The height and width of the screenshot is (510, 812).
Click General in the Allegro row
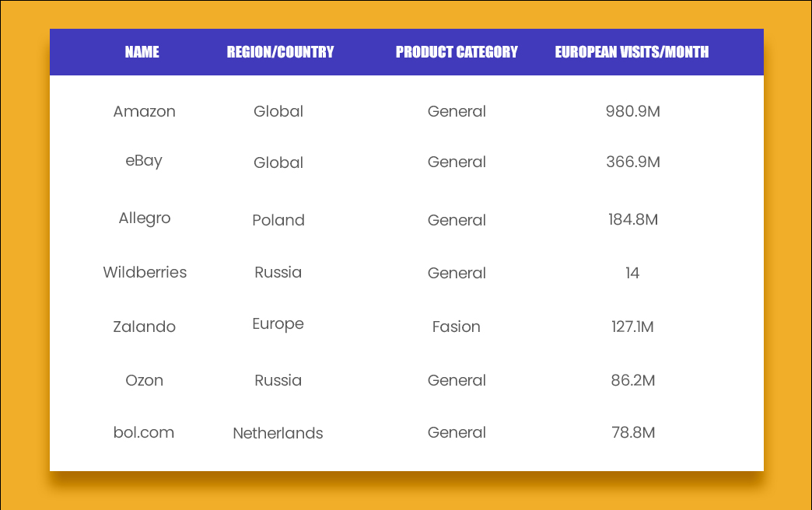pos(457,220)
